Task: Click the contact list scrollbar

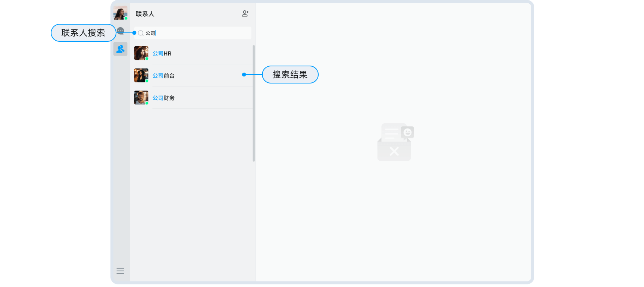Action: click(x=254, y=103)
